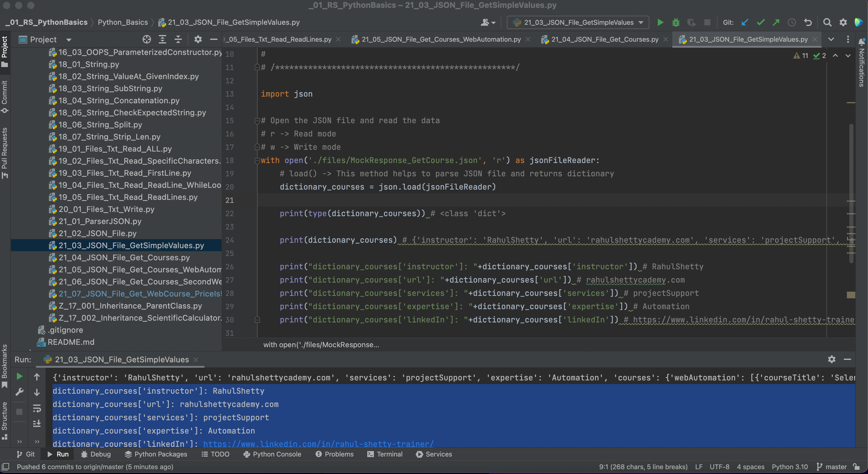The width and height of the screenshot is (868, 474).
Task: Go to previous highlighted error arrow
Action: (835, 56)
